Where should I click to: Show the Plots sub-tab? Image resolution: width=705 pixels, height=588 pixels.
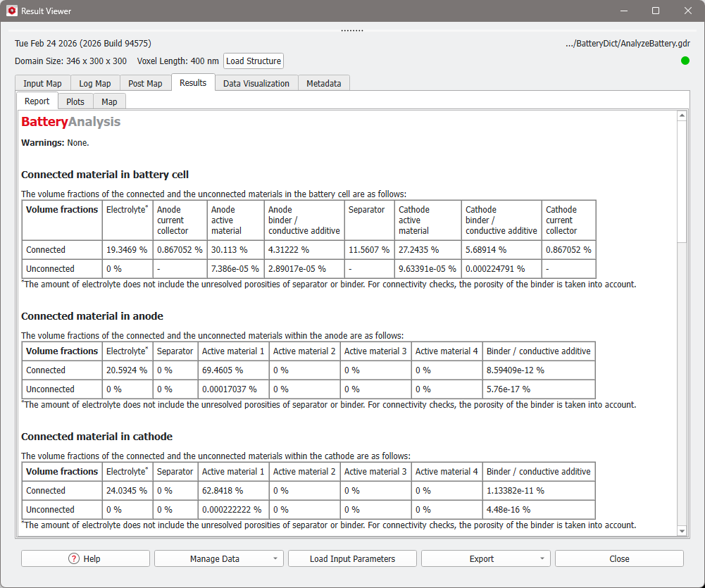tap(75, 101)
